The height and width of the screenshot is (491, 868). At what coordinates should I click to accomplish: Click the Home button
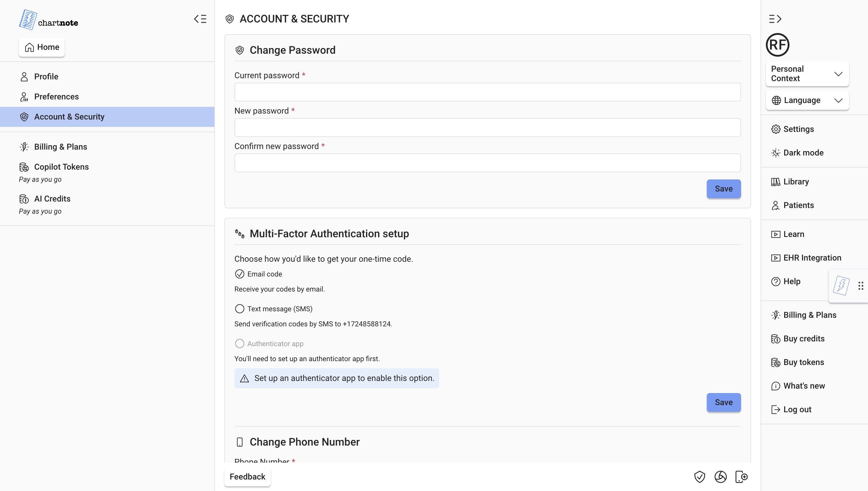pos(42,47)
